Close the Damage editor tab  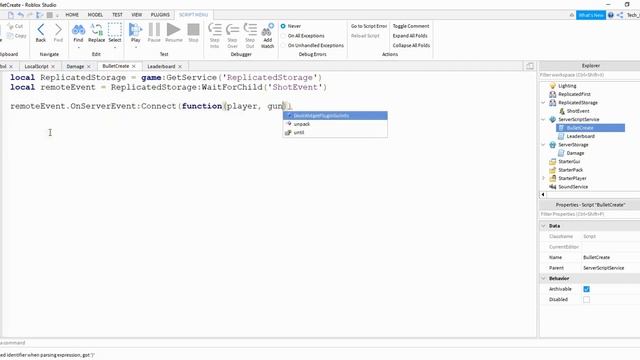click(x=89, y=67)
